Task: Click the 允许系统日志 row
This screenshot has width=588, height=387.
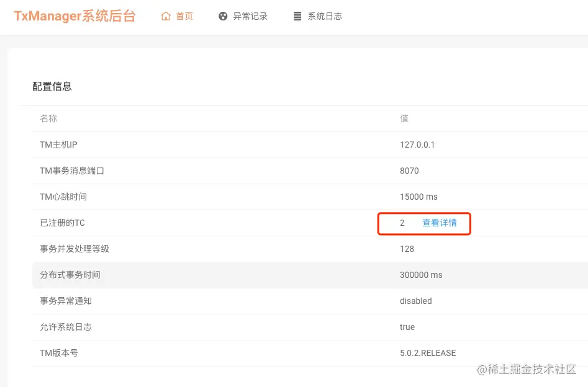Action: 310,327
